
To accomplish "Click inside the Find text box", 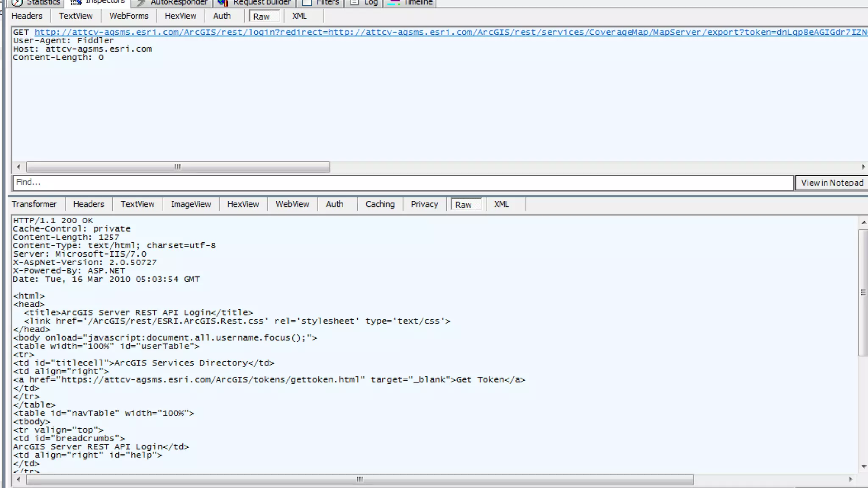I will coord(403,183).
